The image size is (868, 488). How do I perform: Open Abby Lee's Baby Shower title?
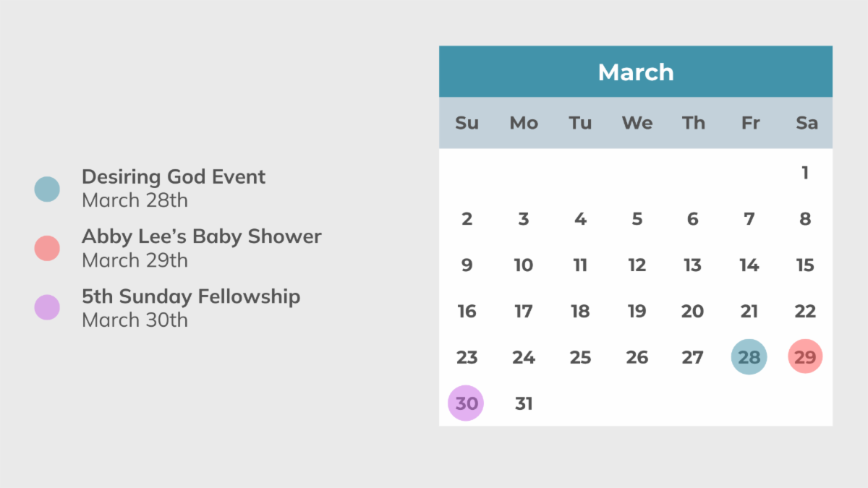point(201,236)
